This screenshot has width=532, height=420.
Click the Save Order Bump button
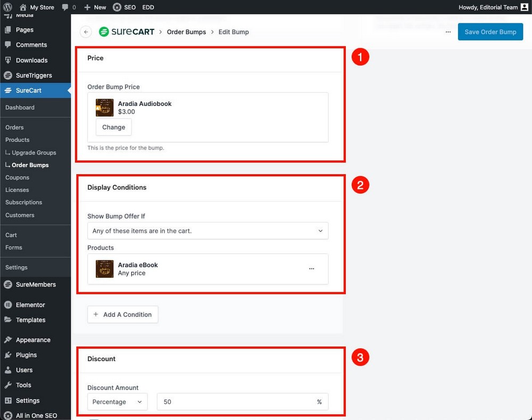coord(490,32)
